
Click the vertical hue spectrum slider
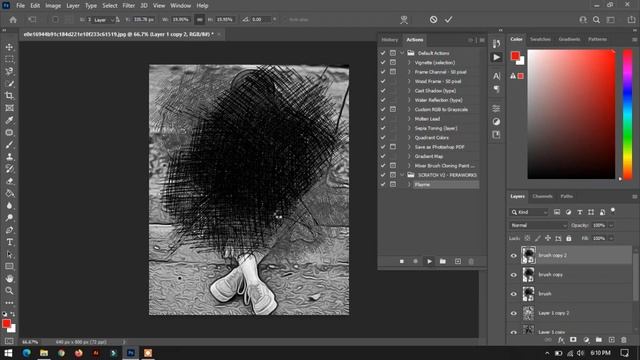[x=627, y=114]
